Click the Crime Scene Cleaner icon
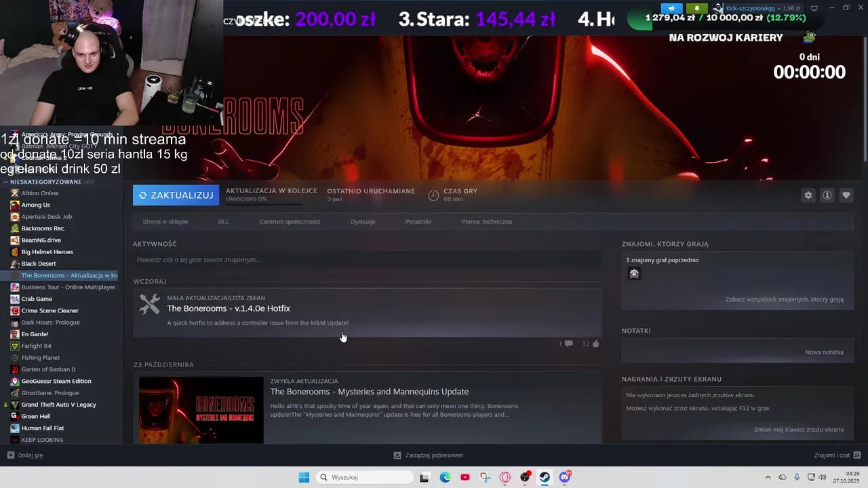The height and width of the screenshot is (488, 868). (x=15, y=310)
